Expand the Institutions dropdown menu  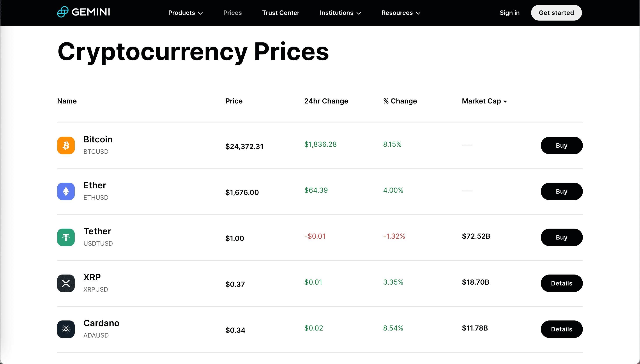(340, 13)
